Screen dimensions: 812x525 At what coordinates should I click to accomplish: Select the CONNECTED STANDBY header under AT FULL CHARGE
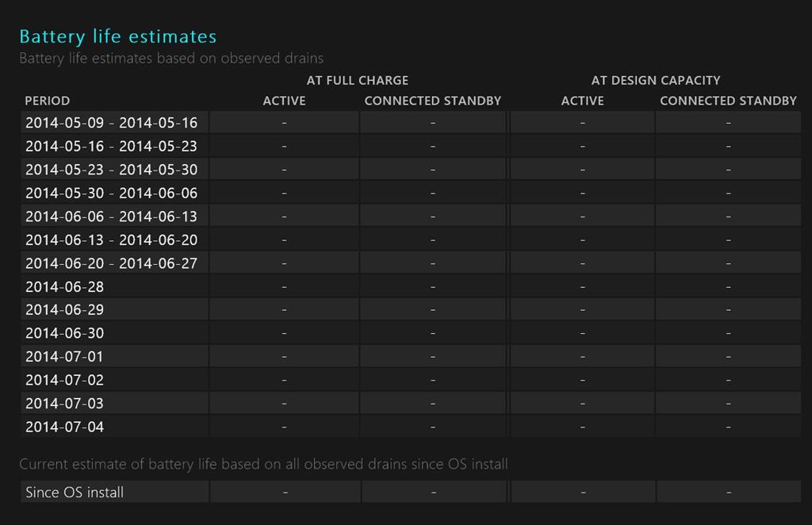click(432, 101)
